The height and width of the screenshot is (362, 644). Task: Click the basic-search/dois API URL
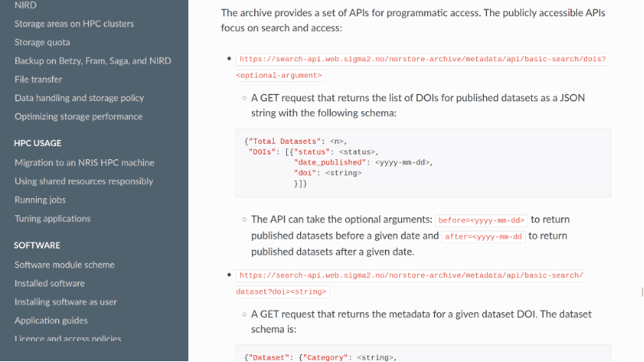422,59
